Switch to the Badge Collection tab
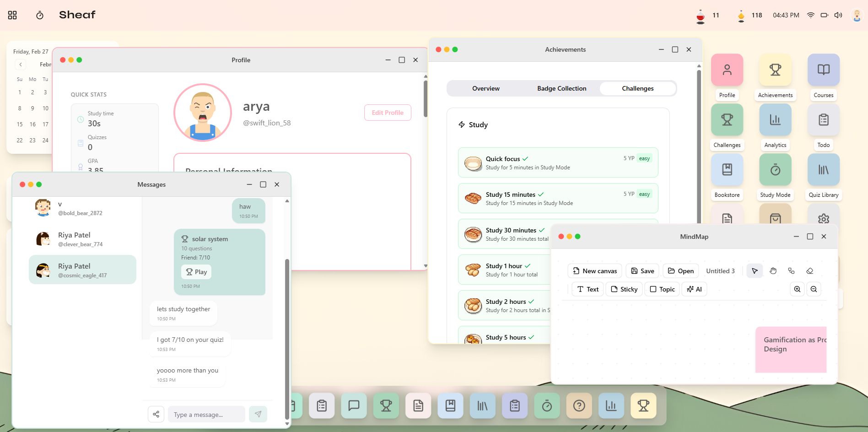868x432 pixels. [561, 88]
